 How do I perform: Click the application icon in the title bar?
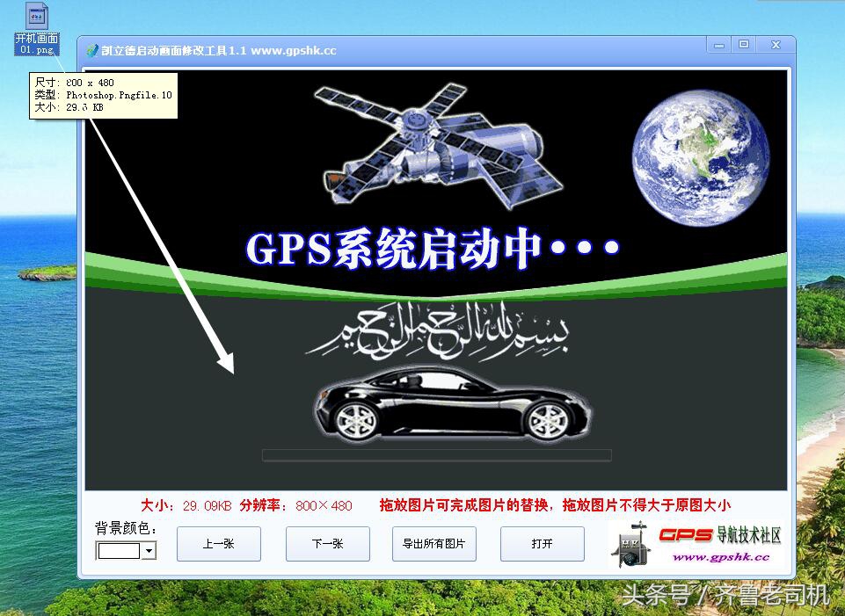coord(91,49)
